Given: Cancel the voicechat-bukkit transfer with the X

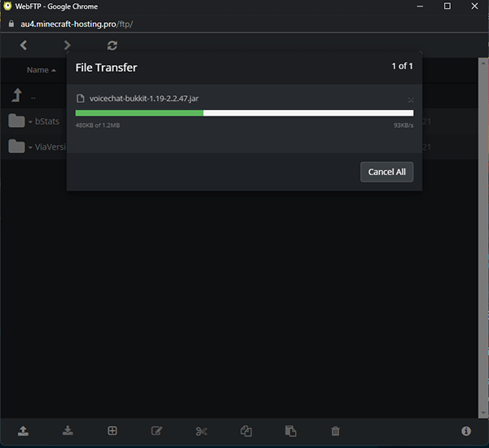Looking at the screenshot, I should pos(411,99).
